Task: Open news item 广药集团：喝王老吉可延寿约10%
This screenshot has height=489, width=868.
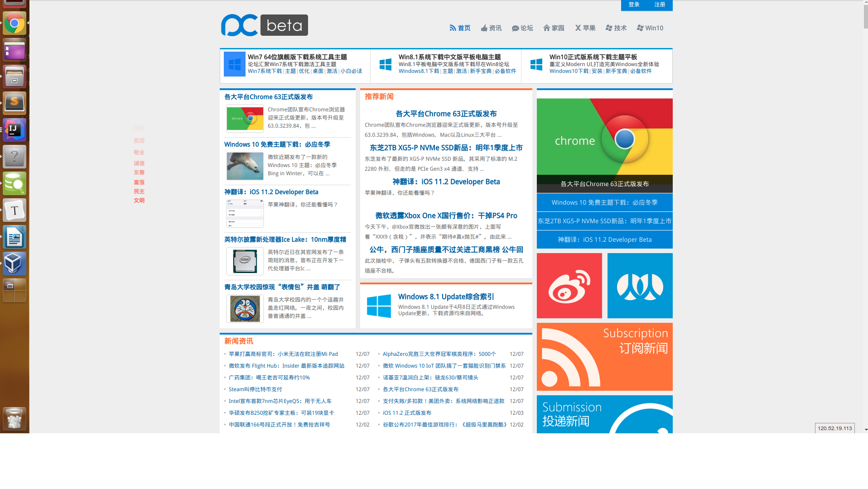Action: point(269,378)
